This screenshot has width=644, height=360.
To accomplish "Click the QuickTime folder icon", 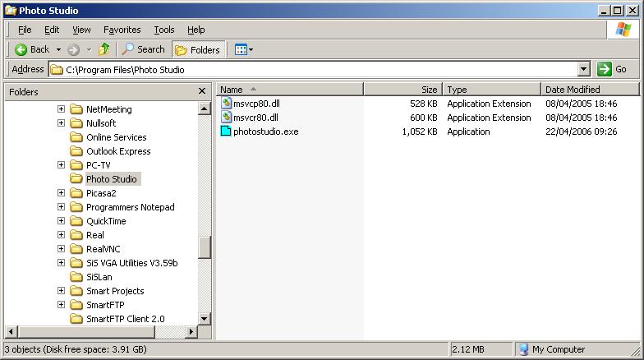I will click(76, 220).
